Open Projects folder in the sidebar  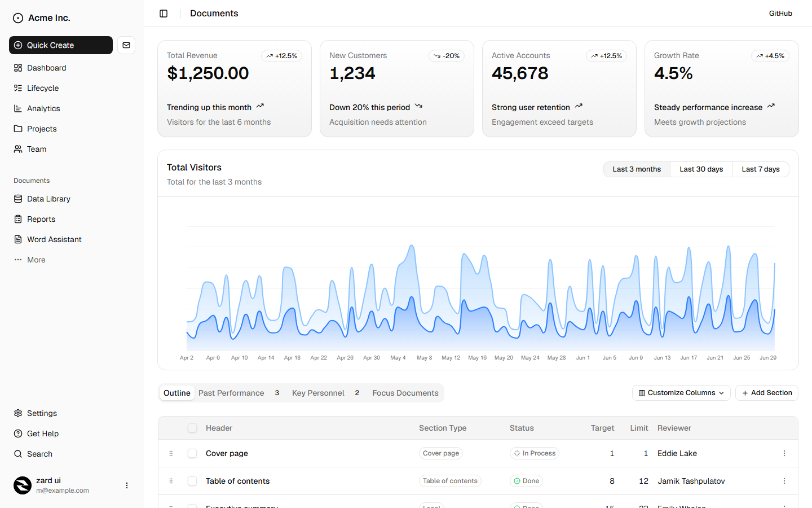tap(72, 129)
